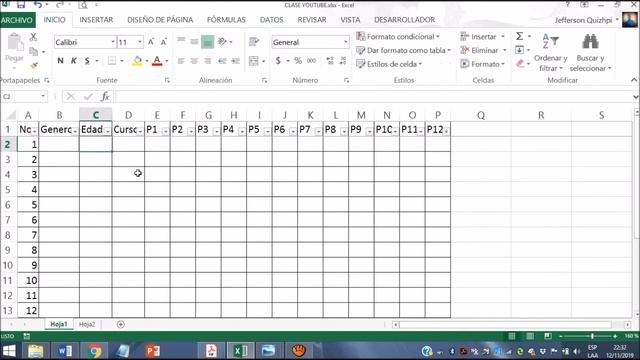
Task: Open the ARCHIVO tab
Action: [x=17, y=20]
